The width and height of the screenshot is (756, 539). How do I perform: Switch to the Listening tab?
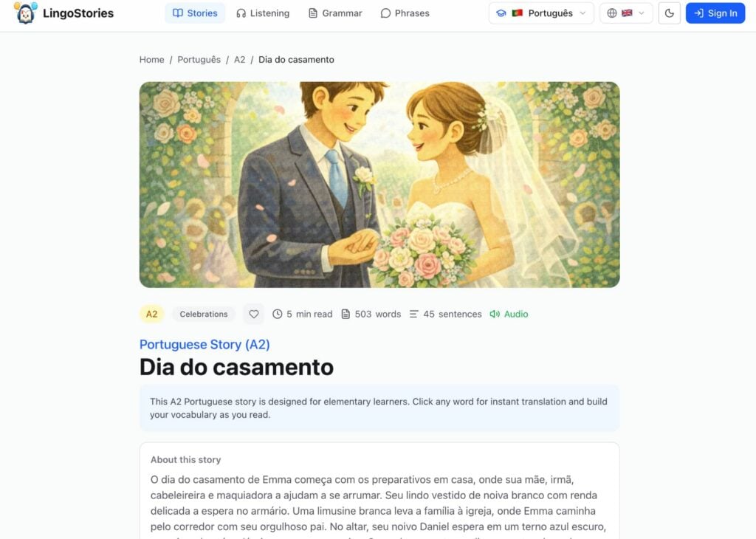point(263,13)
